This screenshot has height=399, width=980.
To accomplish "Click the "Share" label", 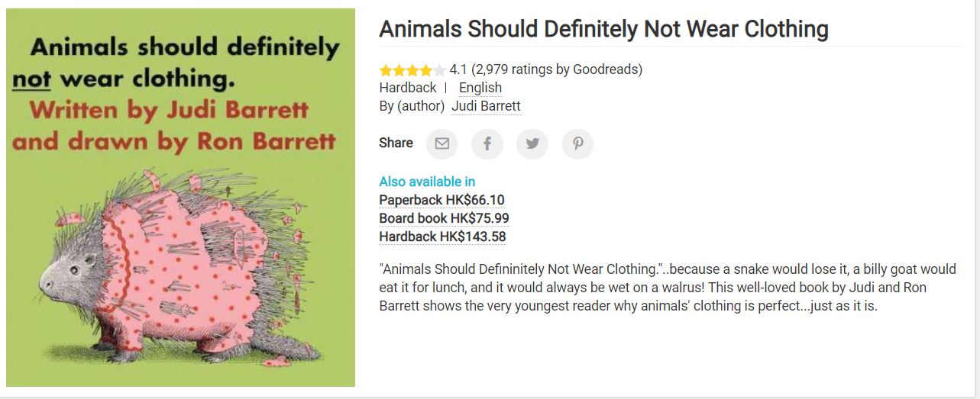I will pos(396,143).
